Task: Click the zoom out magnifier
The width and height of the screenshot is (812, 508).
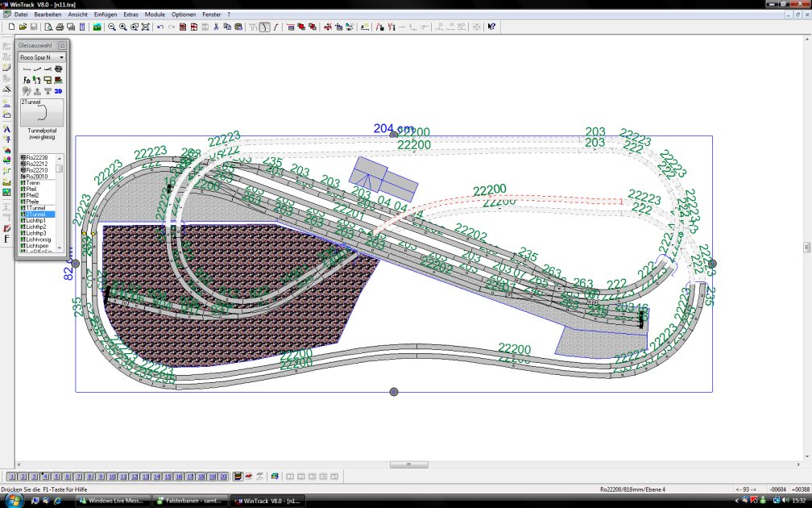Action: point(111,27)
